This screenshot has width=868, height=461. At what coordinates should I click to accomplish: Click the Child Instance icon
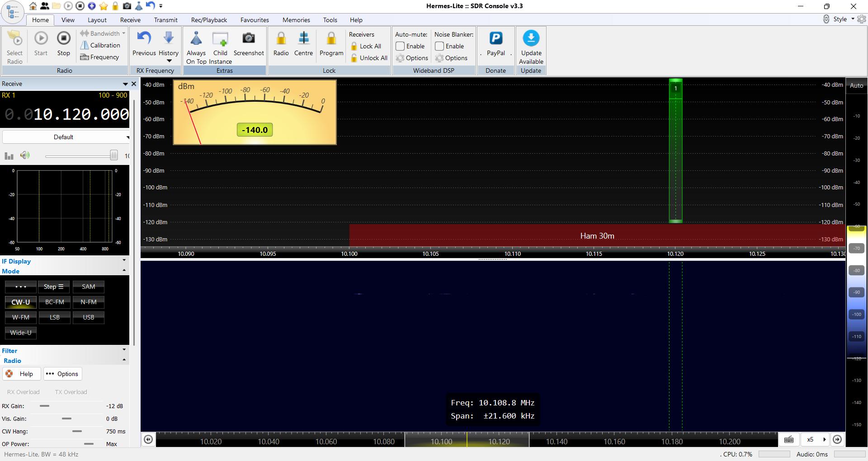point(220,39)
